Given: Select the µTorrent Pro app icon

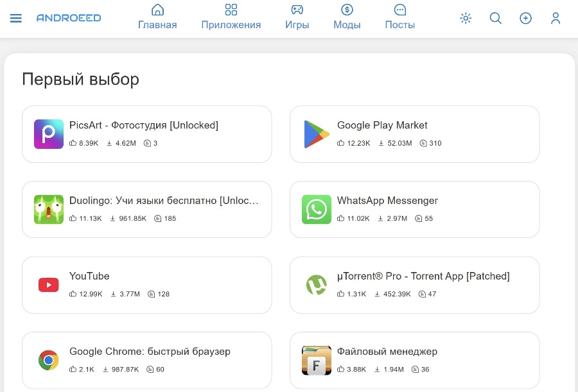Looking at the screenshot, I should [x=316, y=285].
